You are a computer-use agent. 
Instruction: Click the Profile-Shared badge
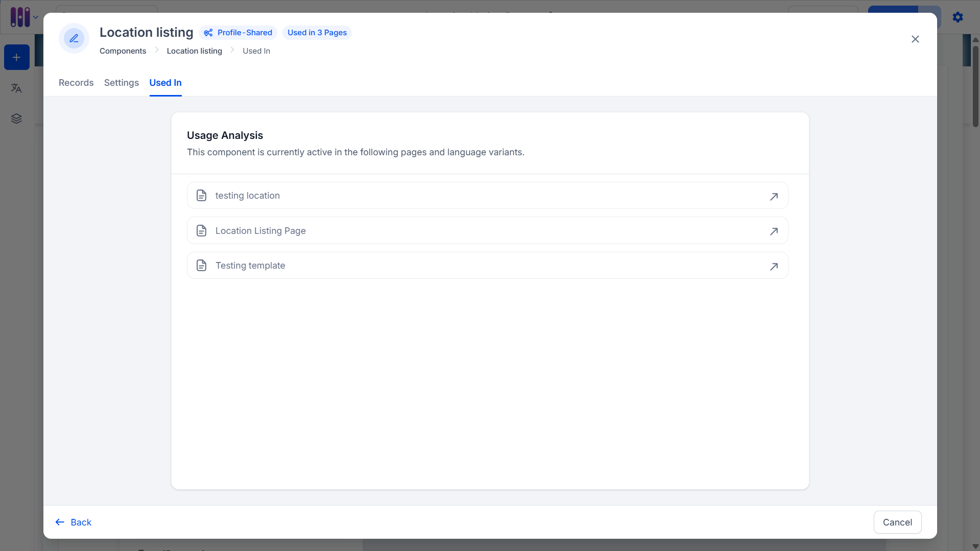coord(238,33)
